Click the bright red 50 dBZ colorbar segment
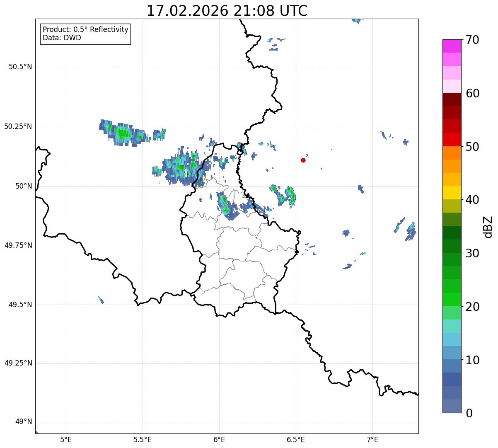The image size is (498, 448). [x=452, y=140]
